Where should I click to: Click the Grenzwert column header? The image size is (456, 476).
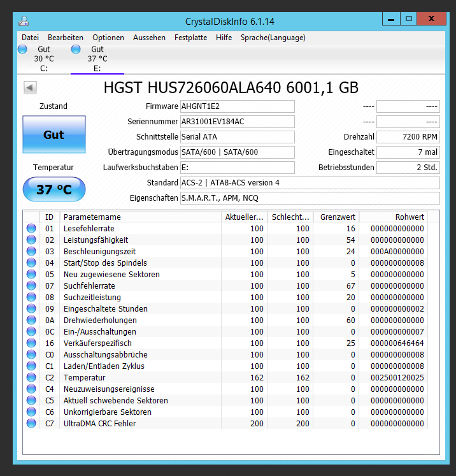tap(336, 217)
